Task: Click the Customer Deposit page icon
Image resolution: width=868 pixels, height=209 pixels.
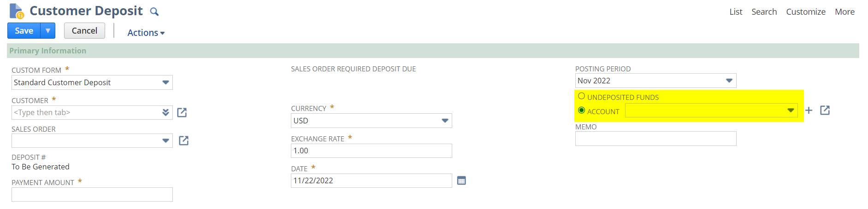Action: [x=17, y=11]
